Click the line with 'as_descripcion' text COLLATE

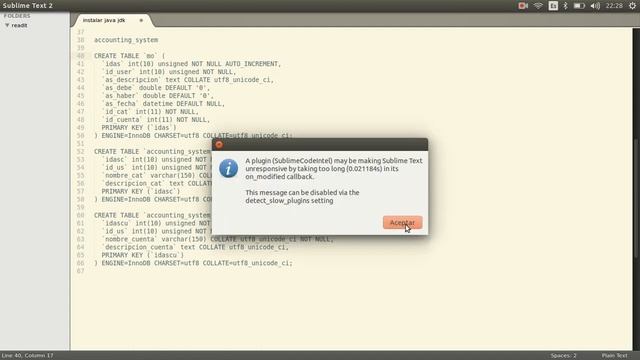[188, 80]
